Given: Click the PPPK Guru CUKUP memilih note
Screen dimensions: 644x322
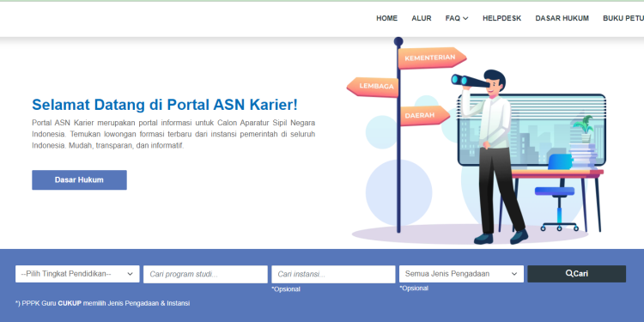Looking at the screenshot, I should point(103,303).
